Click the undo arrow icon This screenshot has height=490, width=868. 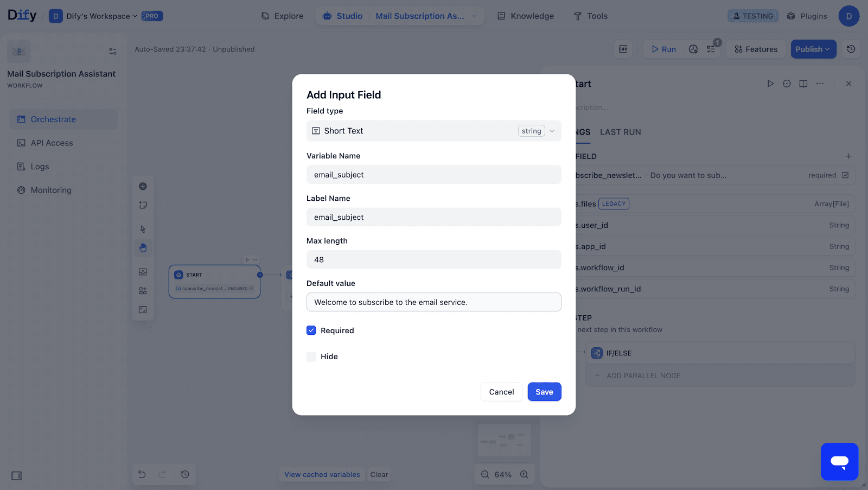(142, 474)
